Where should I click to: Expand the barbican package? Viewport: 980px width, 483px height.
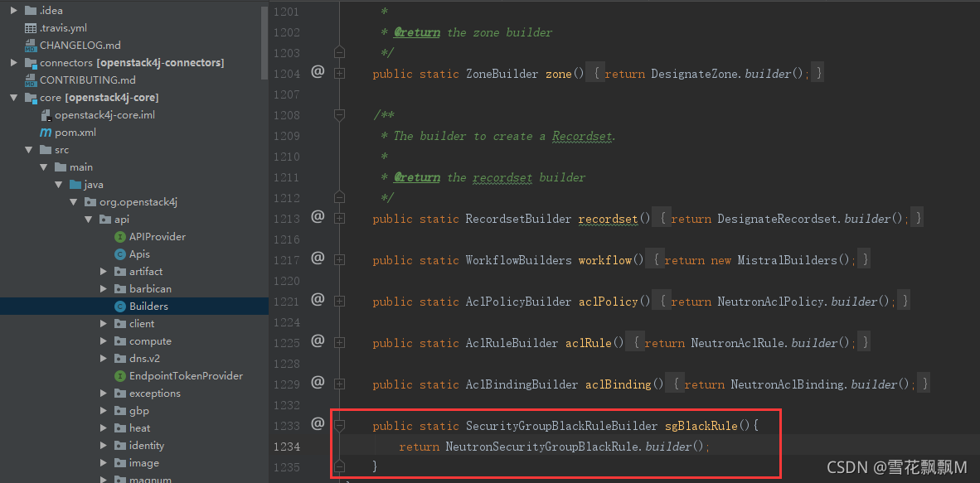pos(104,289)
